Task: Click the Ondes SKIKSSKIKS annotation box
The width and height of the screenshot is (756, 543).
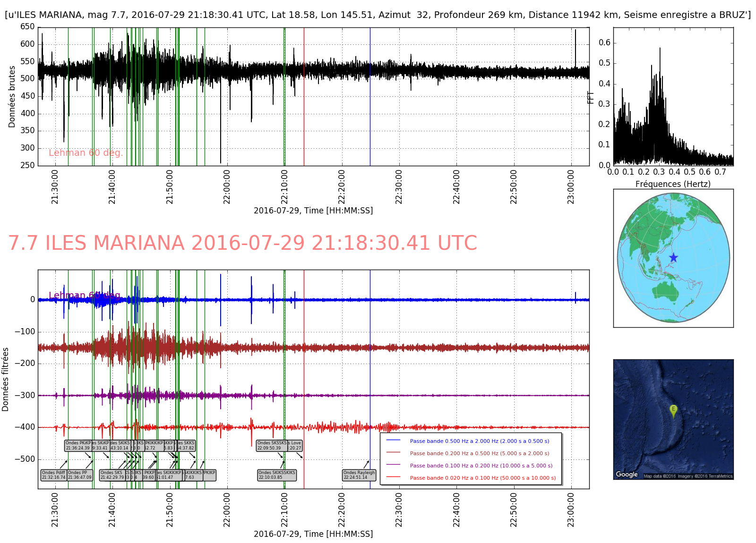Action: pos(277,475)
